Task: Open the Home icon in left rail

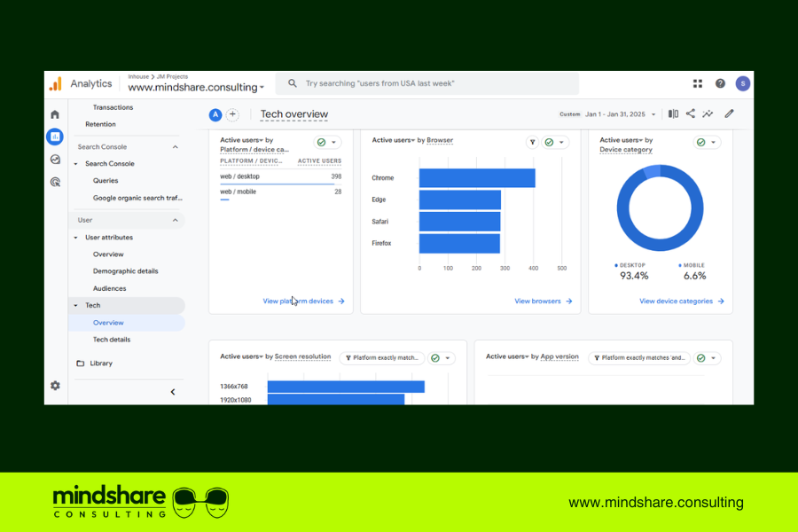Action: click(x=55, y=114)
